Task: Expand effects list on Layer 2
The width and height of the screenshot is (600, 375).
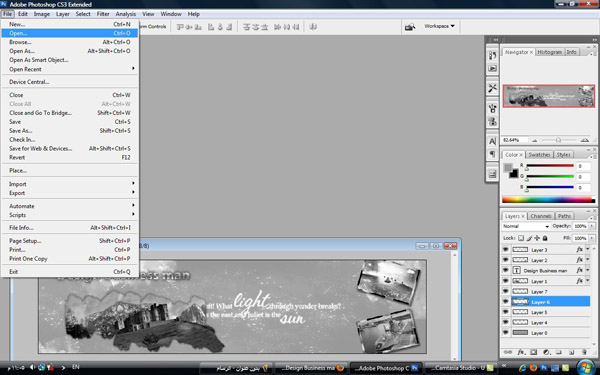Action: point(588,260)
